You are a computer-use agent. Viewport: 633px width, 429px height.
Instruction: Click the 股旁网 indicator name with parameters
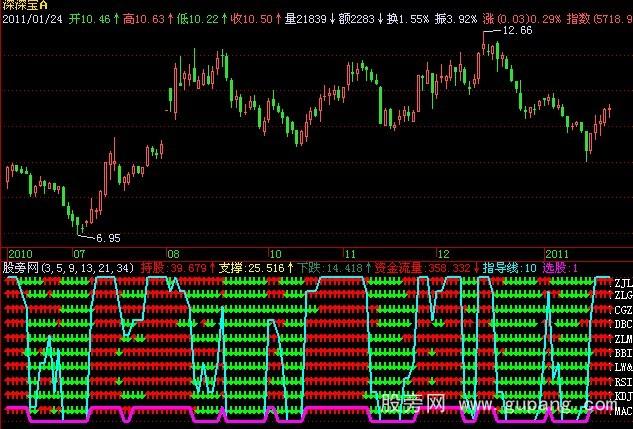(66, 268)
